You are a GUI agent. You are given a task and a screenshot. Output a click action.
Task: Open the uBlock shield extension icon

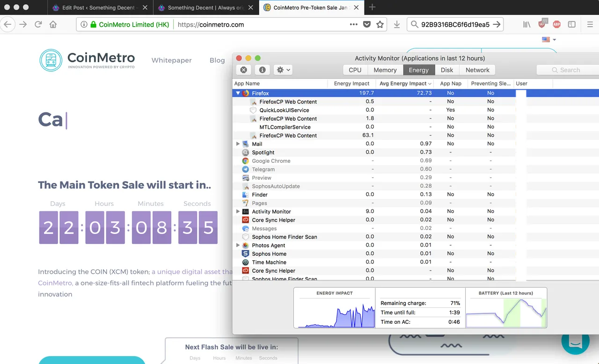[x=542, y=24]
